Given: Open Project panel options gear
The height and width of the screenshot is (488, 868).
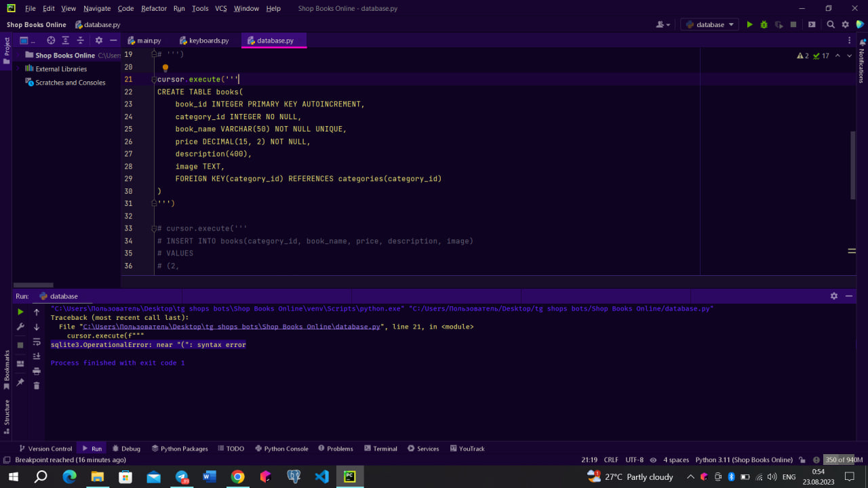Looking at the screenshot, I should [x=99, y=41].
